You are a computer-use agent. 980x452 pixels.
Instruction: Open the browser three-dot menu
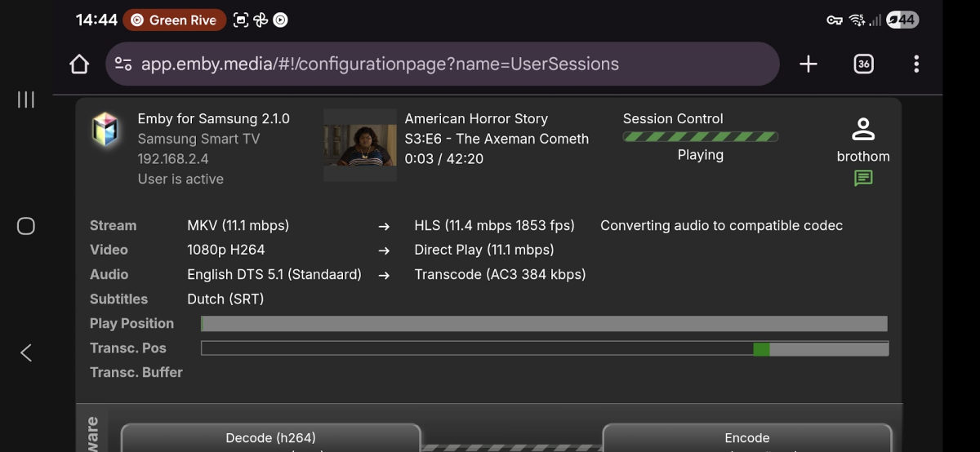point(916,64)
